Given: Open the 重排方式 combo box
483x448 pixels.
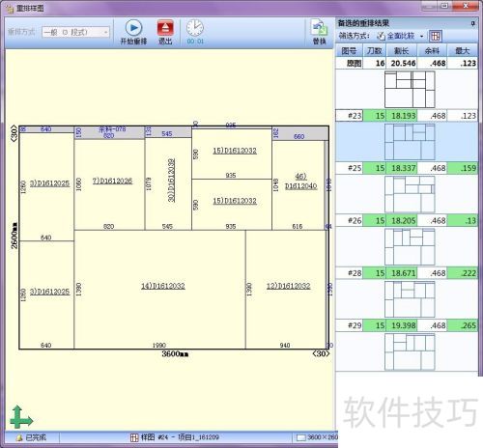Looking at the screenshot, I should (x=75, y=32).
